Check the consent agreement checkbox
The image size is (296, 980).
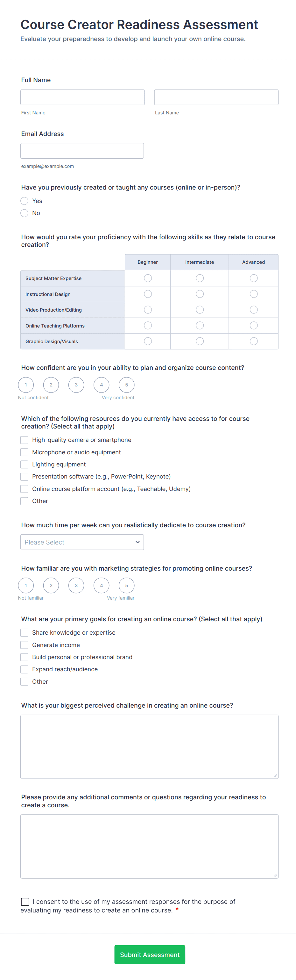click(25, 902)
